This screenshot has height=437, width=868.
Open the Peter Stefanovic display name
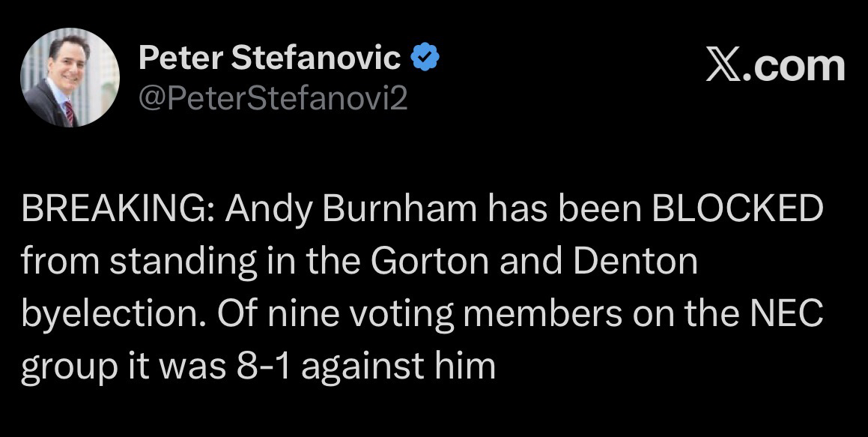270,59
